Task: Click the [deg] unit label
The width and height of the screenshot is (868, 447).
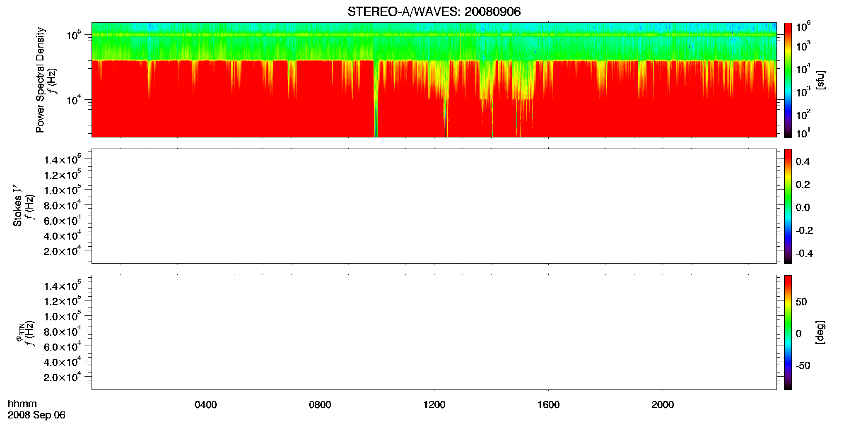Action: pos(820,332)
